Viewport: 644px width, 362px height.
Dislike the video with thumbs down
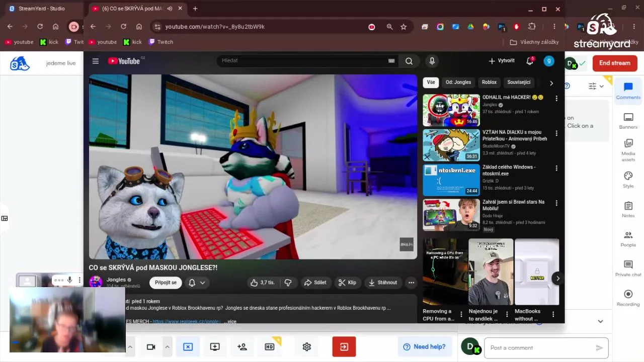(x=288, y=283)
